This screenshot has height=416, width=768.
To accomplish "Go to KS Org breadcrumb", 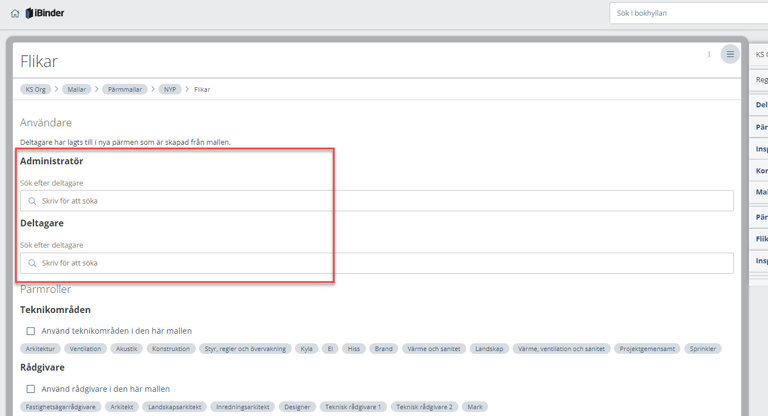I will 36,89.
